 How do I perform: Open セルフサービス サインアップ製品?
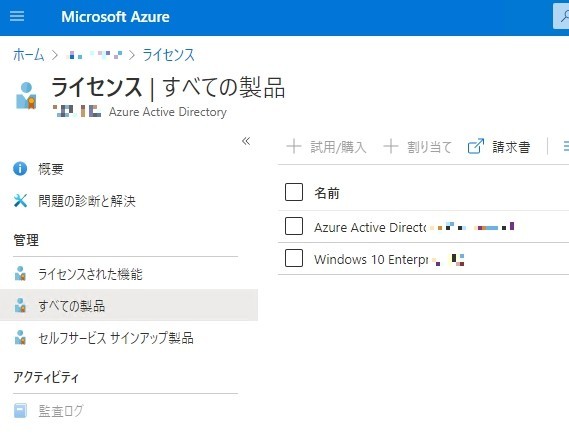pos(116,338)
